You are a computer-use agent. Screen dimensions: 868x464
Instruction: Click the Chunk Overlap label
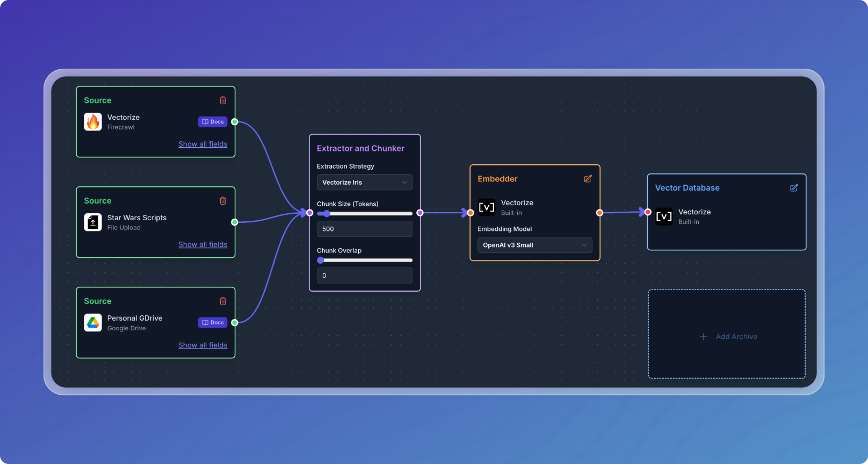(339, 251)
